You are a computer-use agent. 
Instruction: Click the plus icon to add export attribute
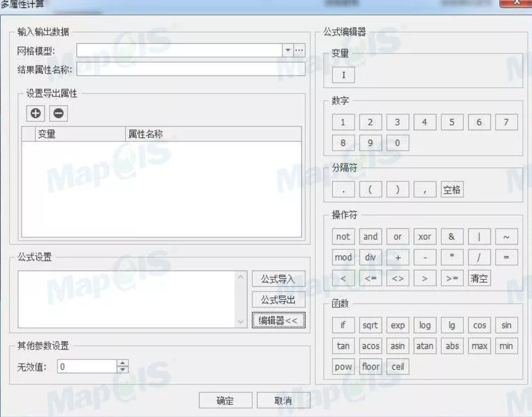click(x=36, y=113)
